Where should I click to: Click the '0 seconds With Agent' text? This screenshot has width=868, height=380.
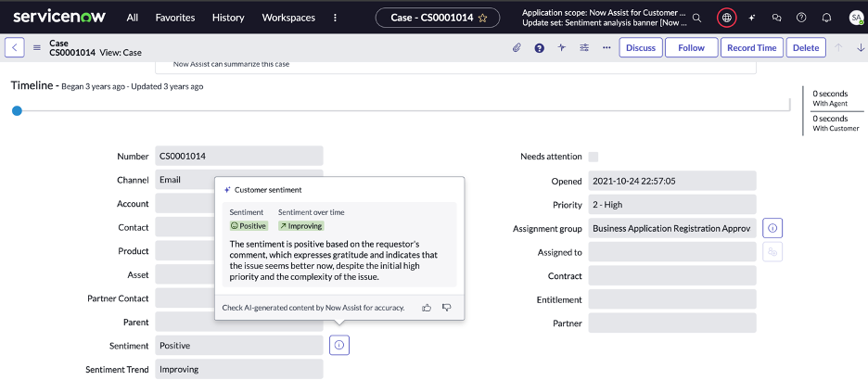point(830,98)
